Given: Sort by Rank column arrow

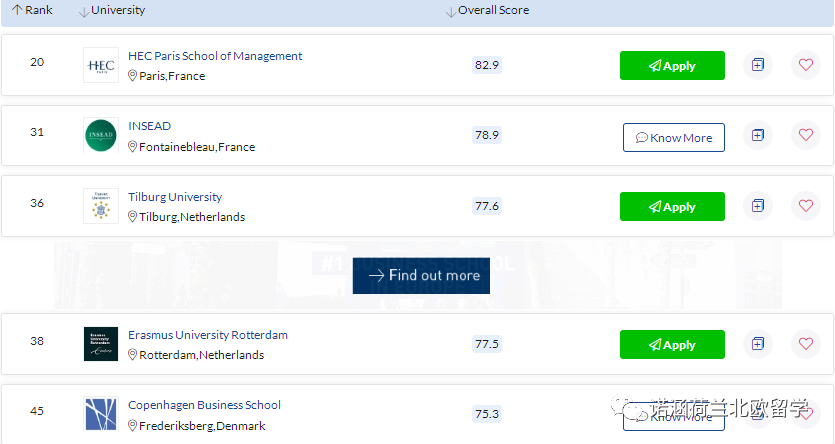Looking at the screenshot, I should point(17,10).
